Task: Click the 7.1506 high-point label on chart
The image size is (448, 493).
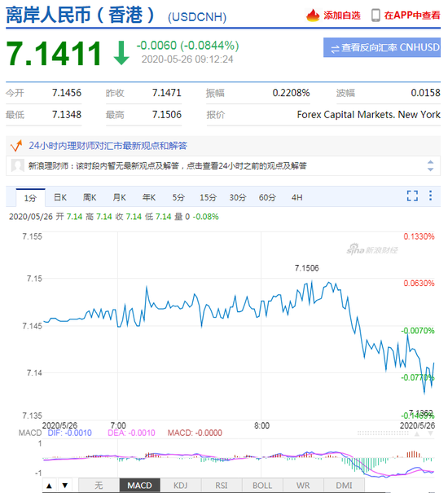Action: point(306,268)
